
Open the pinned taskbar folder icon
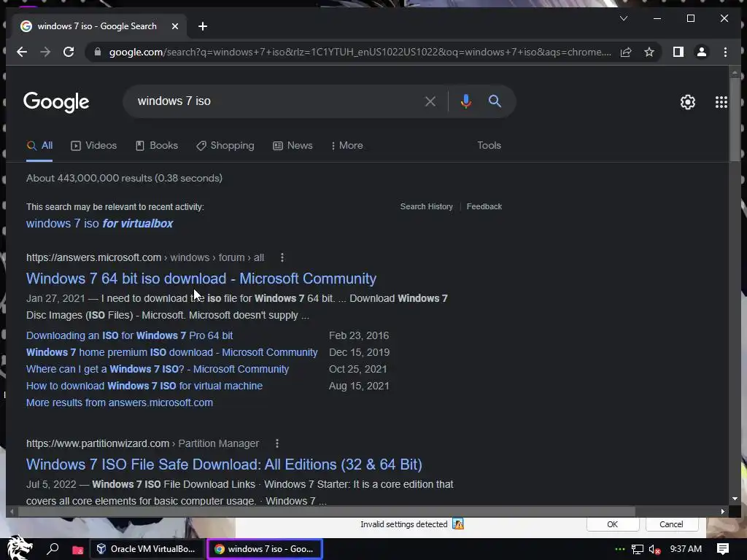click(x=77, y=550)
